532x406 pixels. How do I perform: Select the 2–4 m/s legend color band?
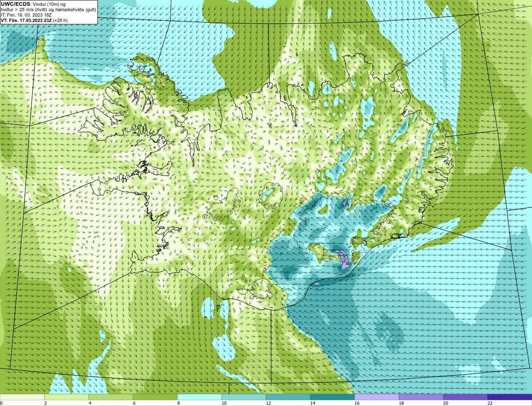pos(66,397)
